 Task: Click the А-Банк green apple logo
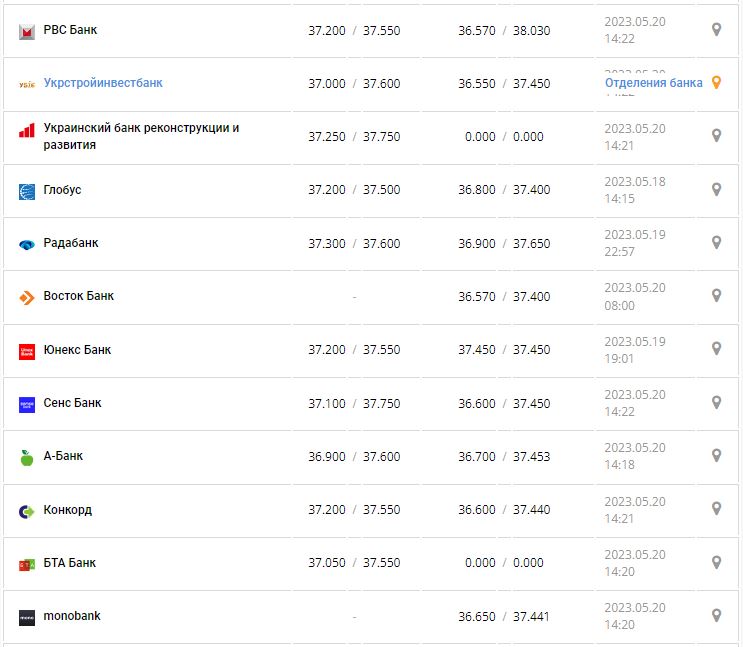[27, 457]
